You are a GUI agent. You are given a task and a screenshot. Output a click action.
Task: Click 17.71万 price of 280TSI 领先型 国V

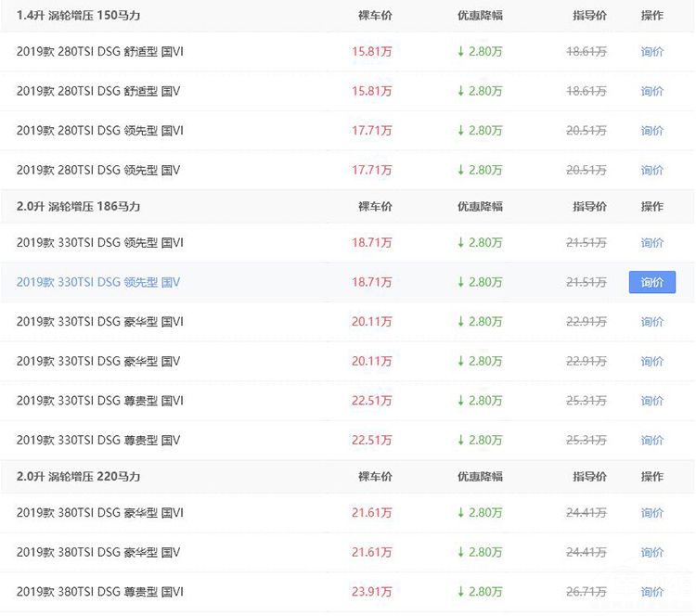(371, 170)
